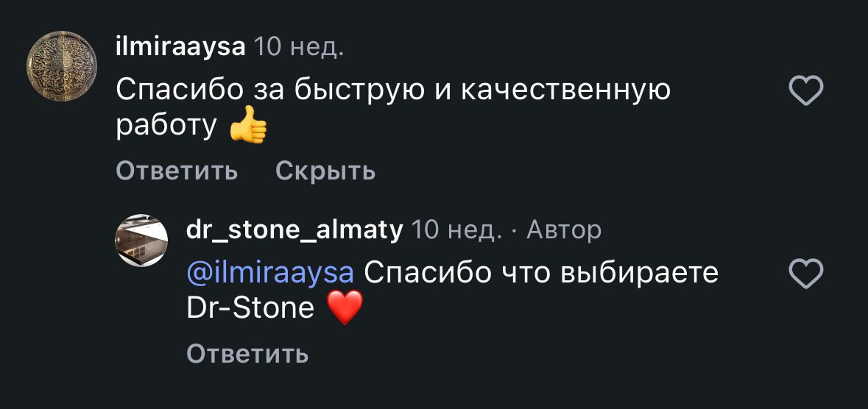Click the text "Спасибо за быструю и качественную"

tap(393, 90)
